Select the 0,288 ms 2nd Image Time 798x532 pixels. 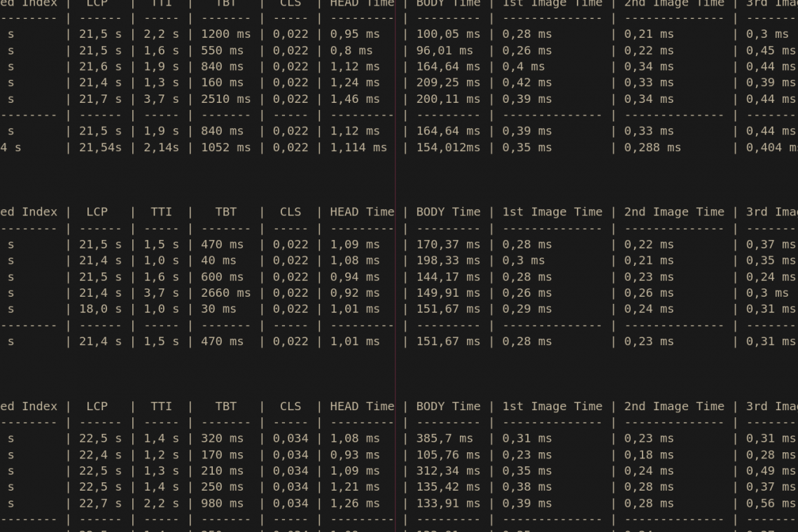(x=652, y=148)
